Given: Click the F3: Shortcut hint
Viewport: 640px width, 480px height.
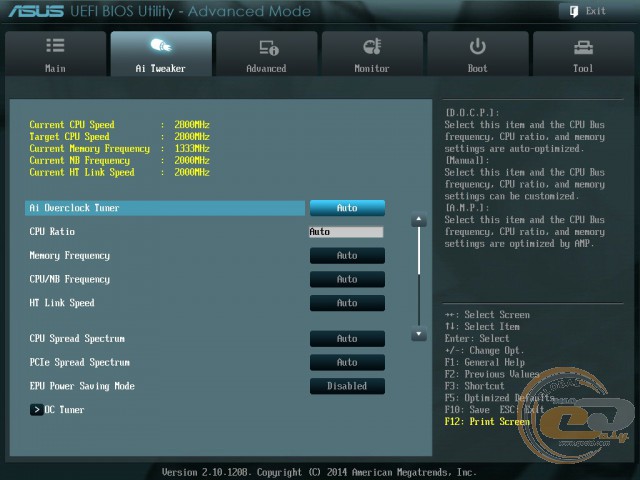Looking at the screenshot, I should (474, 386).
